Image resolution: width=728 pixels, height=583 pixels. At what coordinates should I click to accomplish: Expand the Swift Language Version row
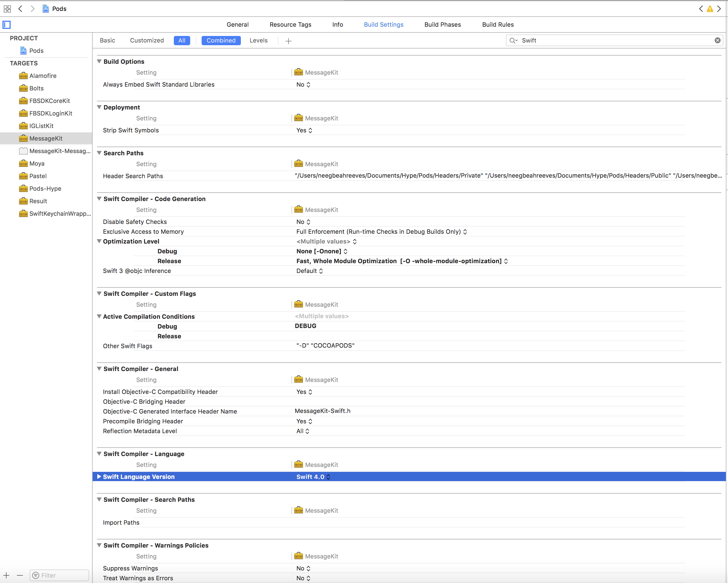[99, 477]
